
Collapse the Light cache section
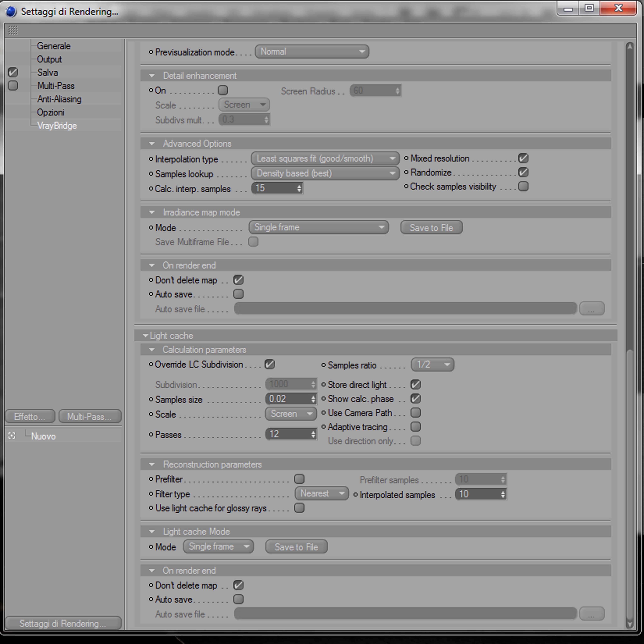tap(145, 336)
